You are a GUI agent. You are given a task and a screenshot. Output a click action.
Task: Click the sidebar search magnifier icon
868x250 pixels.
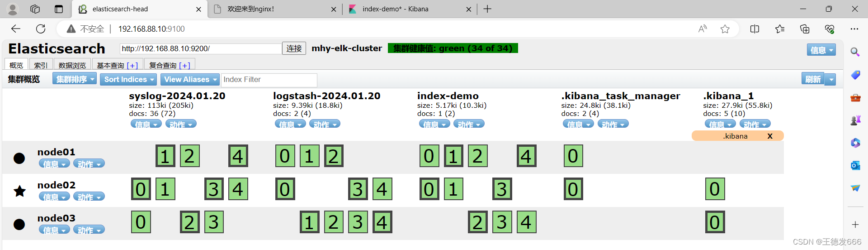coord(855,52)
